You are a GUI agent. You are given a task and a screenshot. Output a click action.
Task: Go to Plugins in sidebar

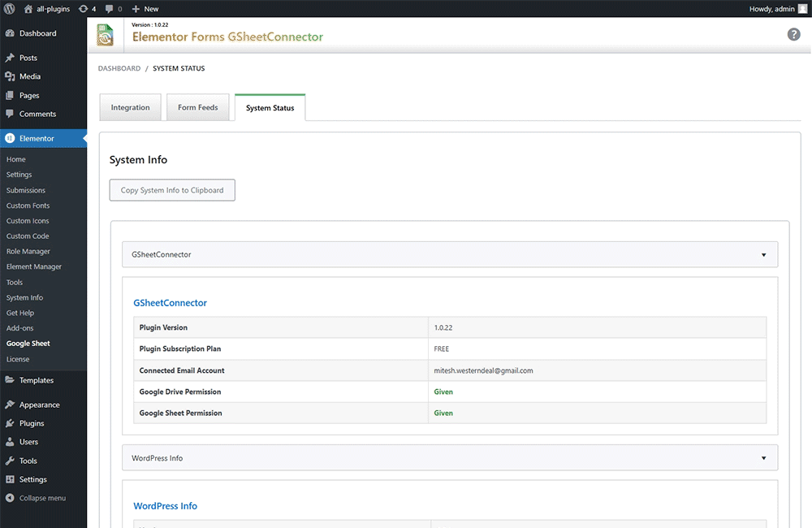32,423
